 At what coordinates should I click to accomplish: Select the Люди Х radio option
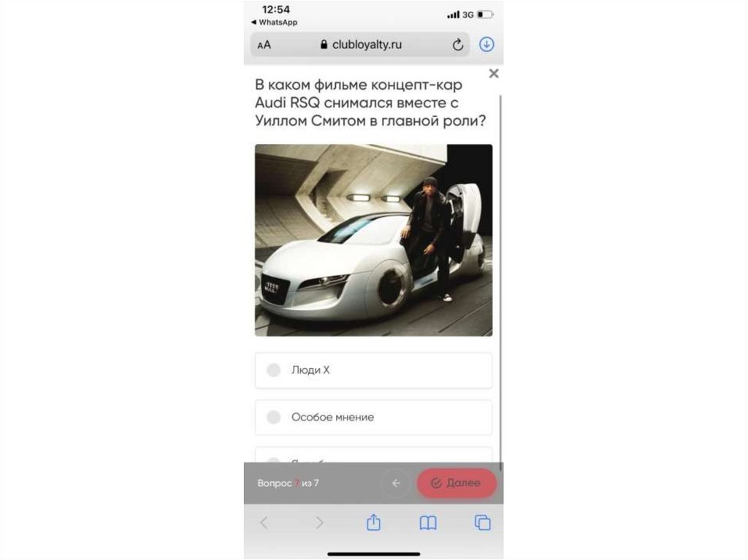[373, 370]
